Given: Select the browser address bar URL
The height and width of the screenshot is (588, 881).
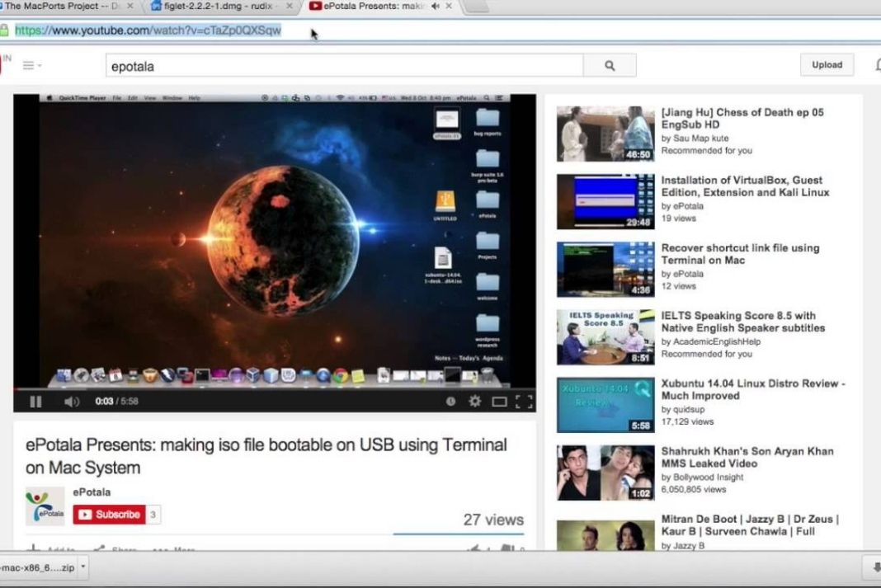Looking at the screenshot, I should tap(148, 31).
